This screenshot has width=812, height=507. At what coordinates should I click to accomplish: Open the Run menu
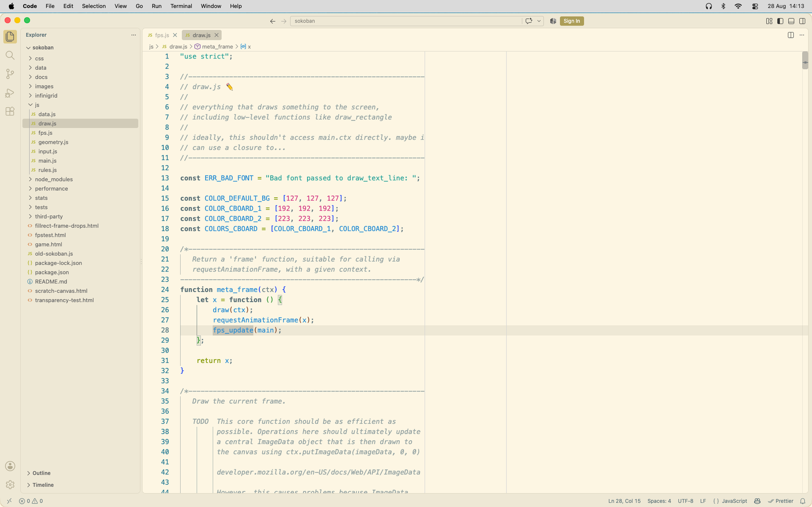(x=156, y=6)
